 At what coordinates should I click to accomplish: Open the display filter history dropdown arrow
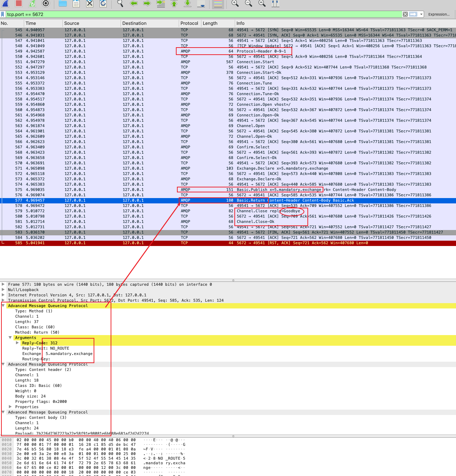421,14
